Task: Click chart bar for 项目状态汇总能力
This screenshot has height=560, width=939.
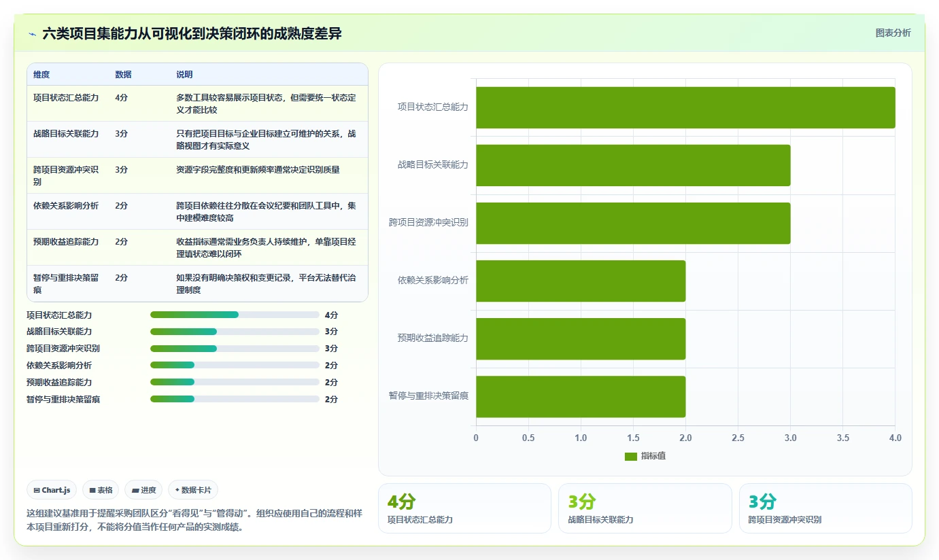Action: (685, 107)
